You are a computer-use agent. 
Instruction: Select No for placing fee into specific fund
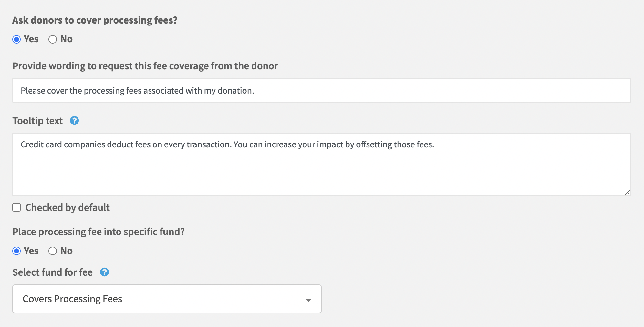click(x=53, y=251)
